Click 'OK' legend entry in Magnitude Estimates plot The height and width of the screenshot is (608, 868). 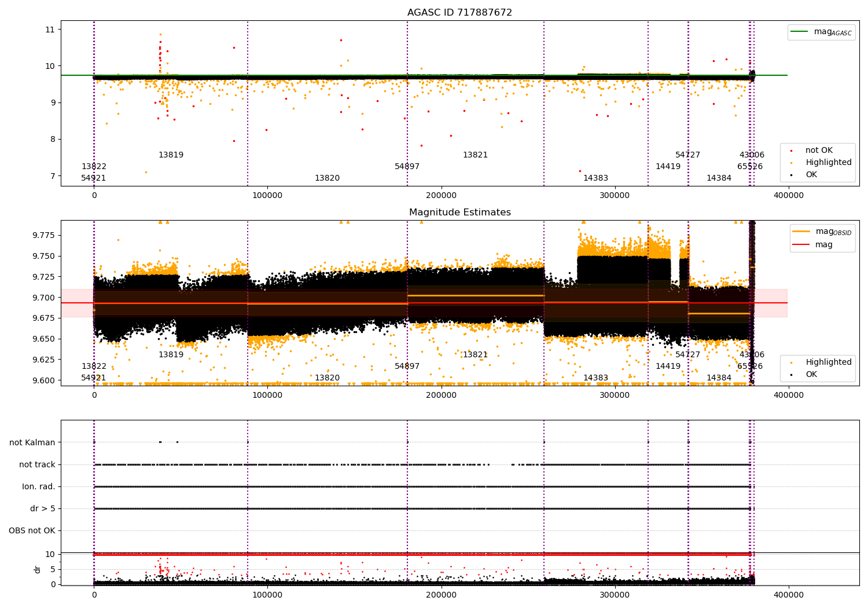pos(804,374)
